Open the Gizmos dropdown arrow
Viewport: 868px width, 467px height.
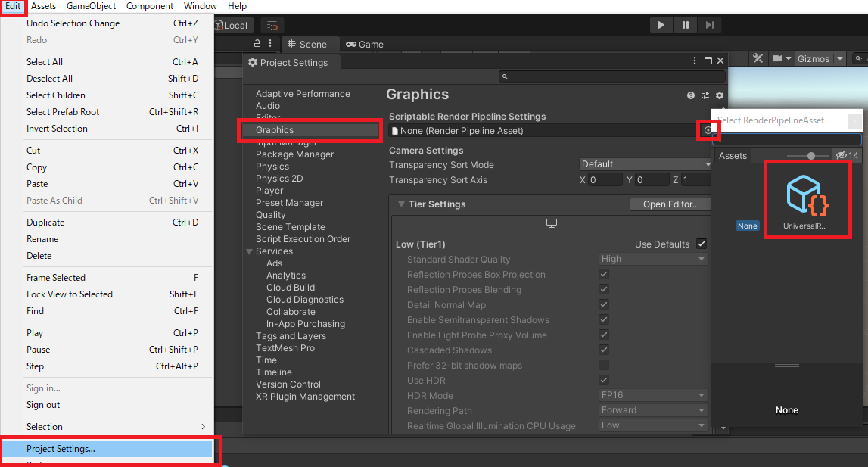click(840, 58)
